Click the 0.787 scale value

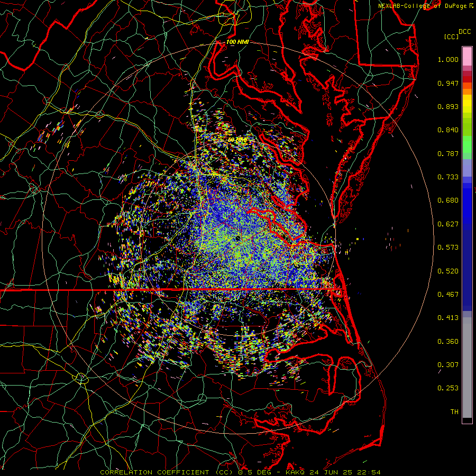(448, 153)
